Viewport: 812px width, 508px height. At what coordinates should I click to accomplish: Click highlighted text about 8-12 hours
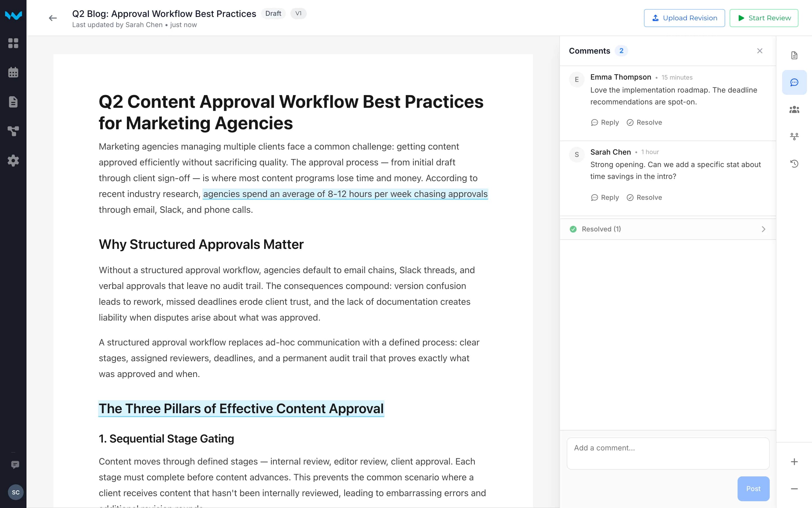345,194
